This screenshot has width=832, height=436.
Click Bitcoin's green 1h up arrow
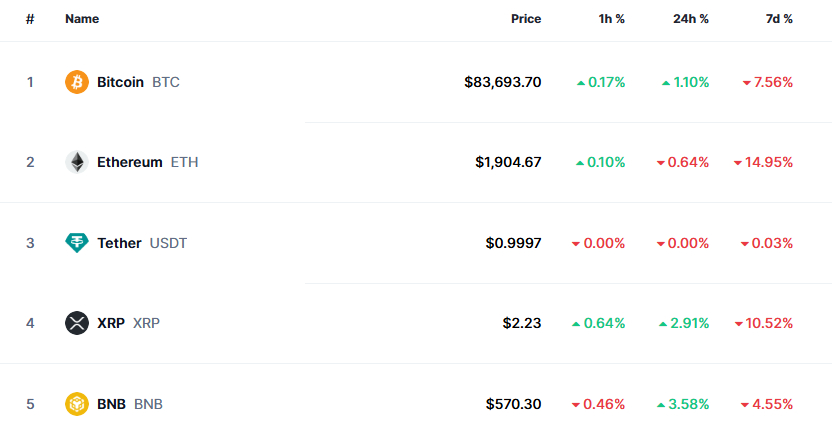(x=581, y=83)
